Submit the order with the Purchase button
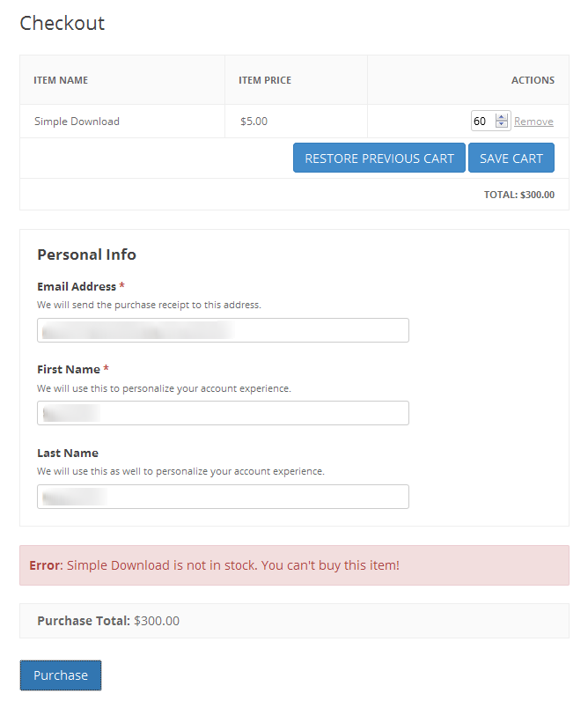Viewport: 588px width, 708px height. point(61,675)
